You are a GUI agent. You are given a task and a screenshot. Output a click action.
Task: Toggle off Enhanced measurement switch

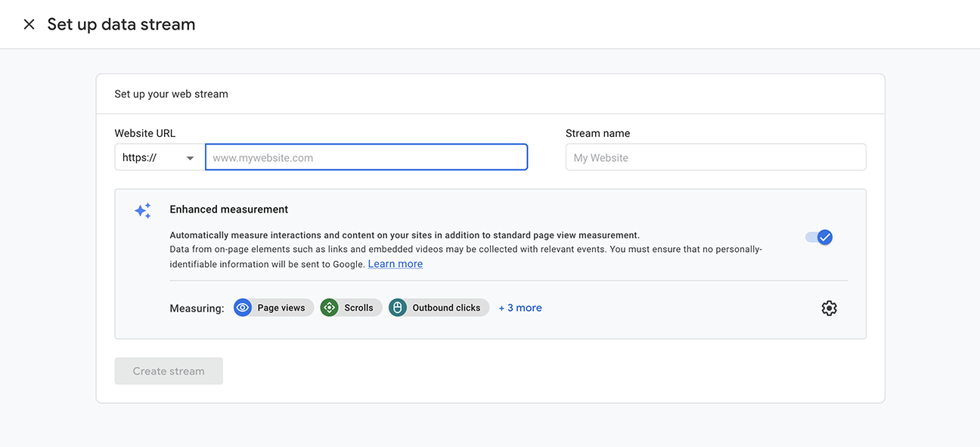(819, 237)
